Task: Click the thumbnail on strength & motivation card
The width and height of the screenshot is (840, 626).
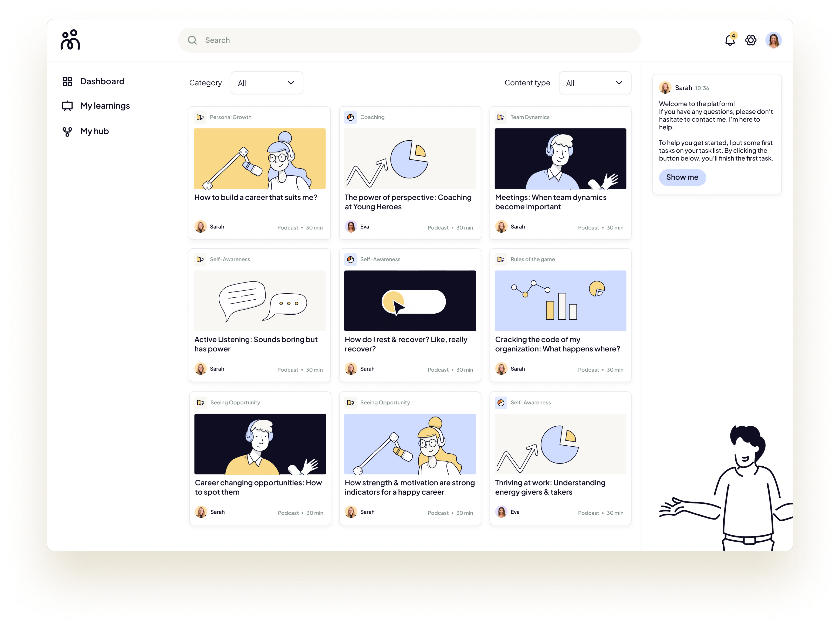Action: click(x=410, y=444)
